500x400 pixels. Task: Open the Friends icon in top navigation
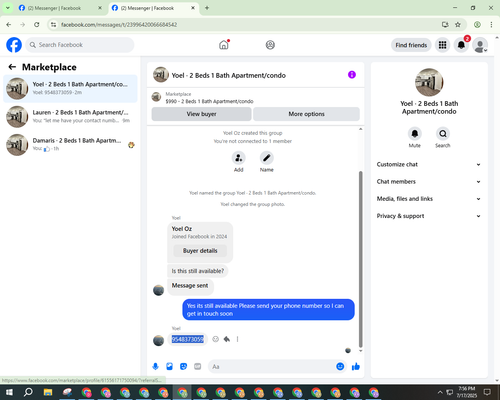point(270,45)
